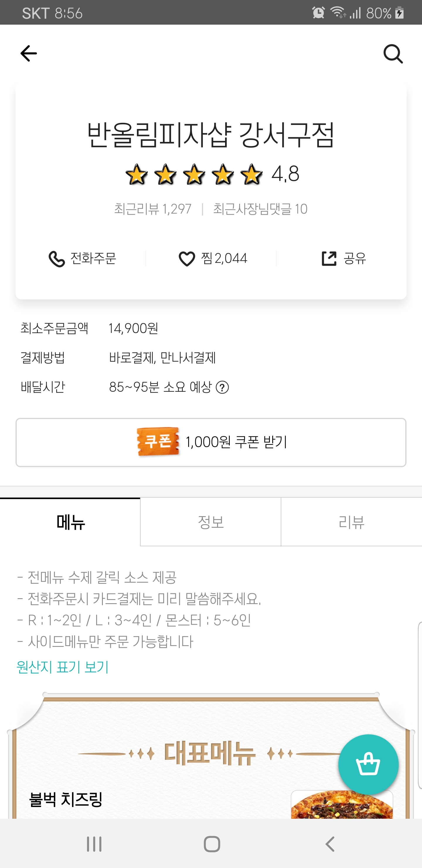Open search with the magnifier icon

pyautogui.click(x=393, y=54)
